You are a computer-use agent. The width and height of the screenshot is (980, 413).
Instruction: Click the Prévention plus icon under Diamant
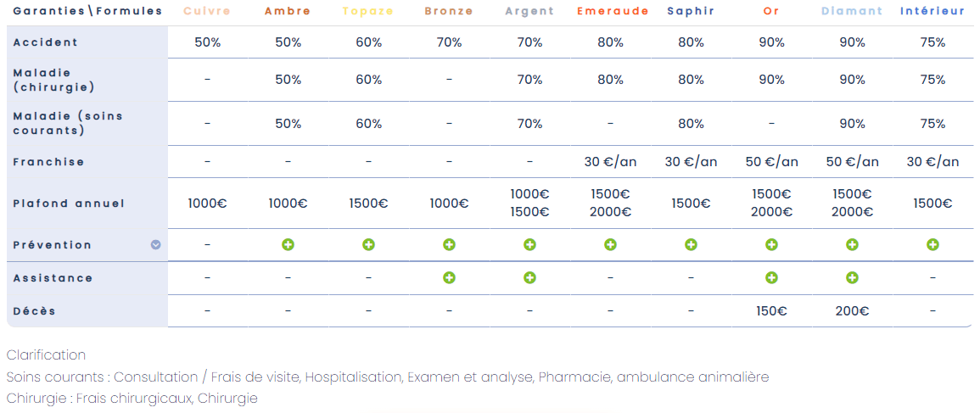point(852,245)
